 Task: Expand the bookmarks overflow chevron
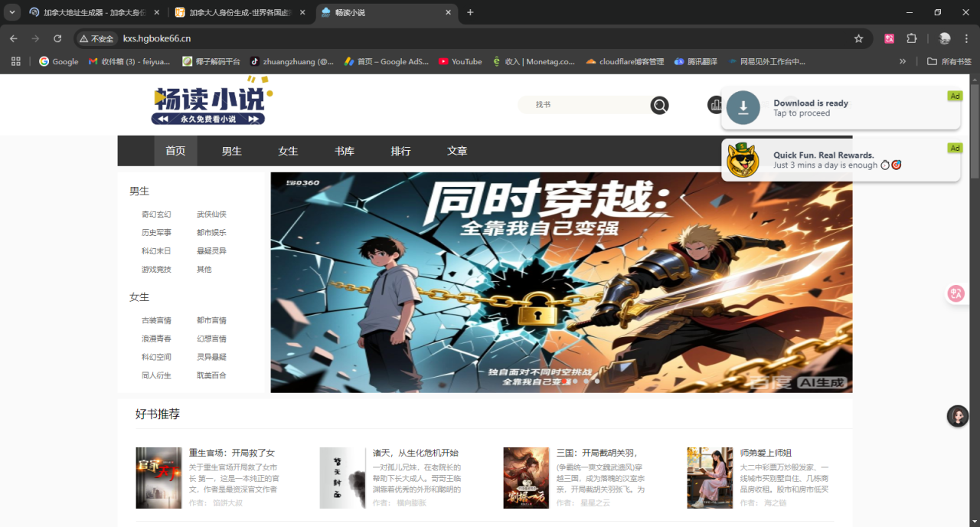pos(903,61)
